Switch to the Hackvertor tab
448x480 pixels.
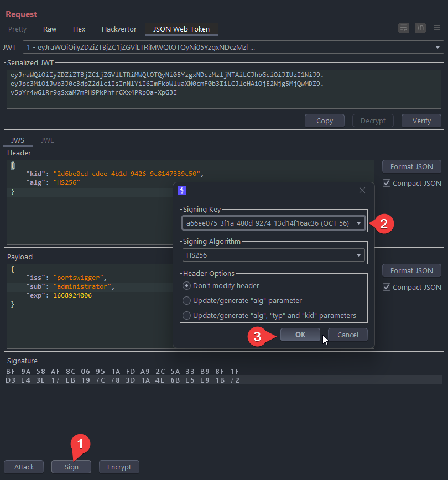118,29
